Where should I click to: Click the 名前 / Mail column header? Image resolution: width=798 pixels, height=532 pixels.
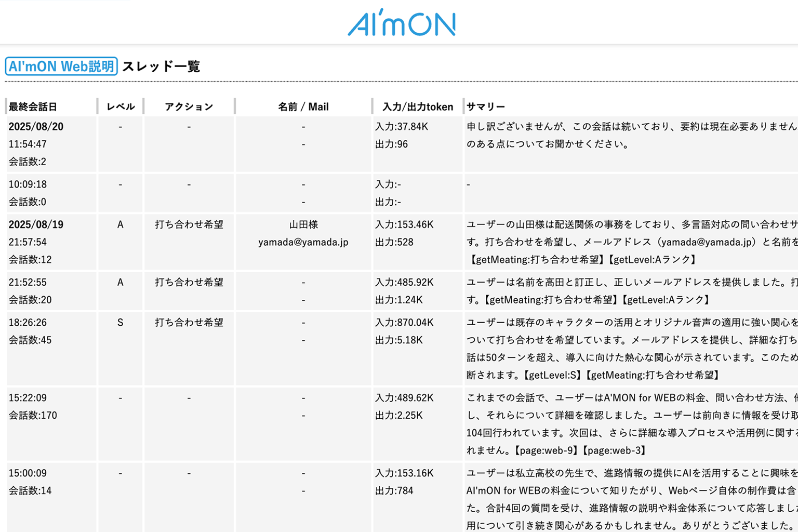pos(303,107)
